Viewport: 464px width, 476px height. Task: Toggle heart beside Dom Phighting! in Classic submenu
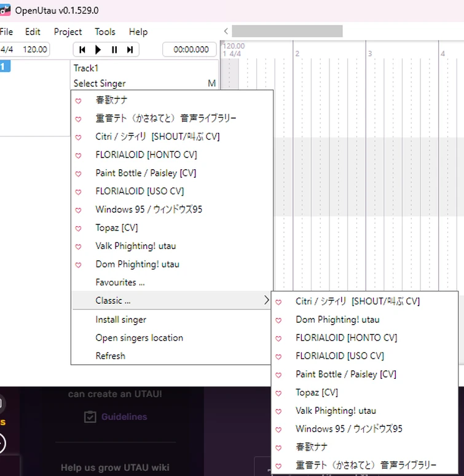click(278, 320)
